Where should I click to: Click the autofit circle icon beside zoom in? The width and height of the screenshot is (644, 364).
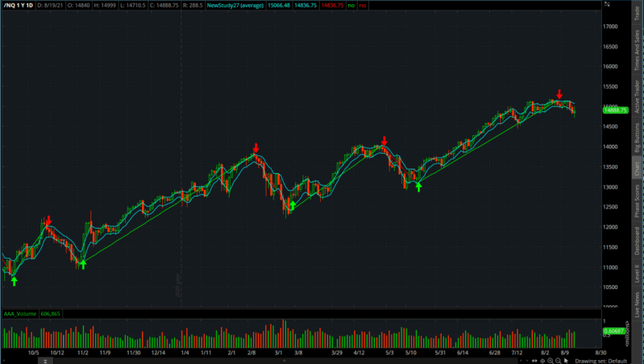coord(542,361)
